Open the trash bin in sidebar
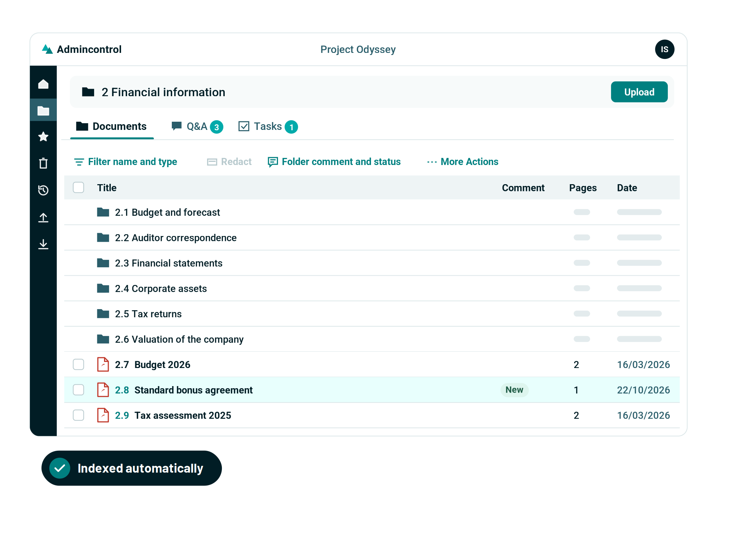 (43, 163)
